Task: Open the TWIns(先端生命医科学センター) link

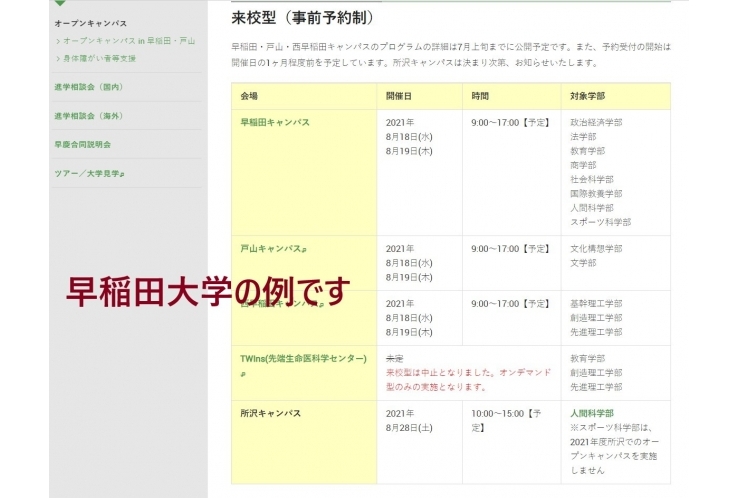Action: (303, 359)
